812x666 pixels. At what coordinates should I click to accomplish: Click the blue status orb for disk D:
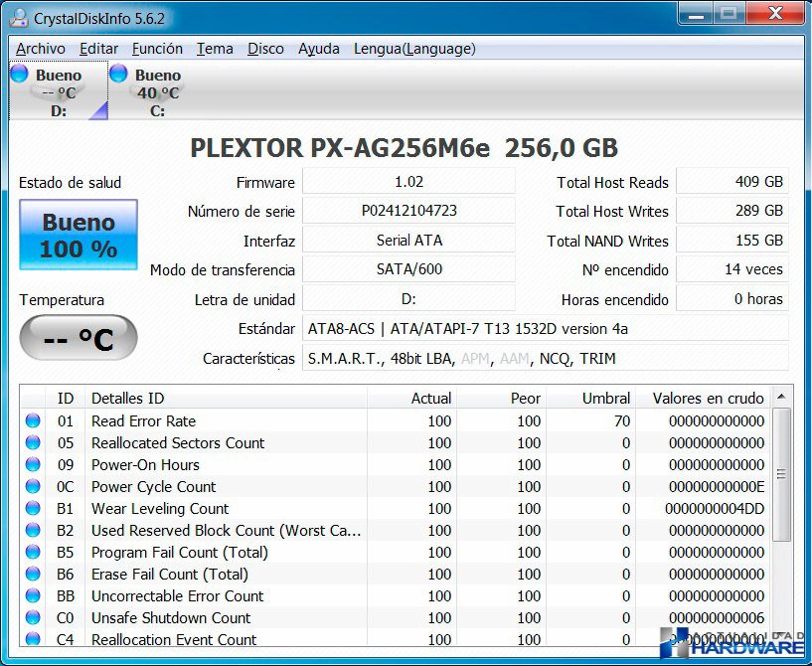click(x=19, y=74)
